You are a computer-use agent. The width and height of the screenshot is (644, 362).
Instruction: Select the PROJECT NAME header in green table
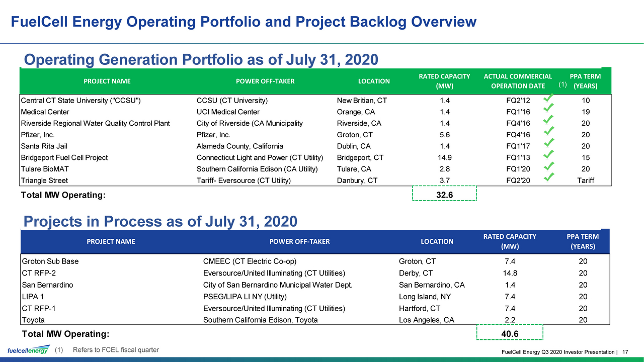point(107,81)
